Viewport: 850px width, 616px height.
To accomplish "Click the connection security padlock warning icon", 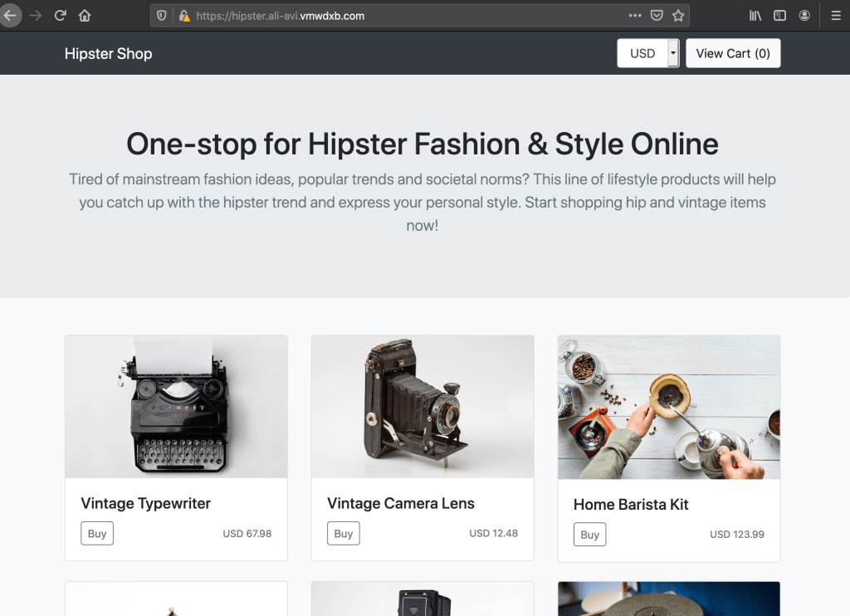I will click(x=183, y=16).
